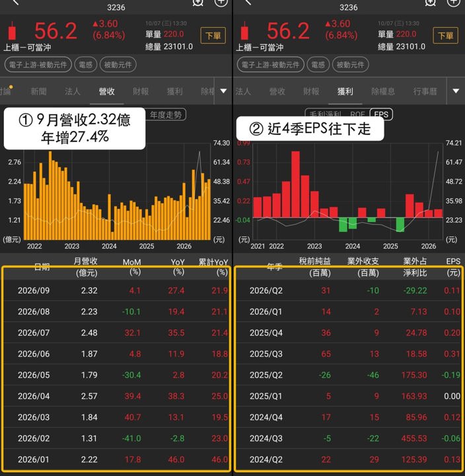Switch to the 獲利 tab in the left panel
The image size is (465, 476).
click(175, 91)
